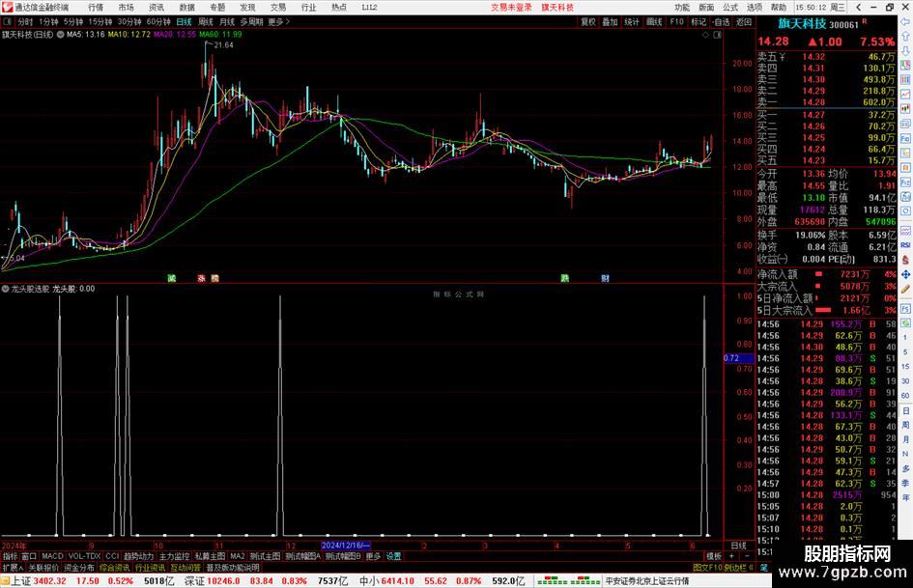Click the 0.72 value marker on indicator axis
Viewport: 913px width, 588px height.
(x=738, y=358)
